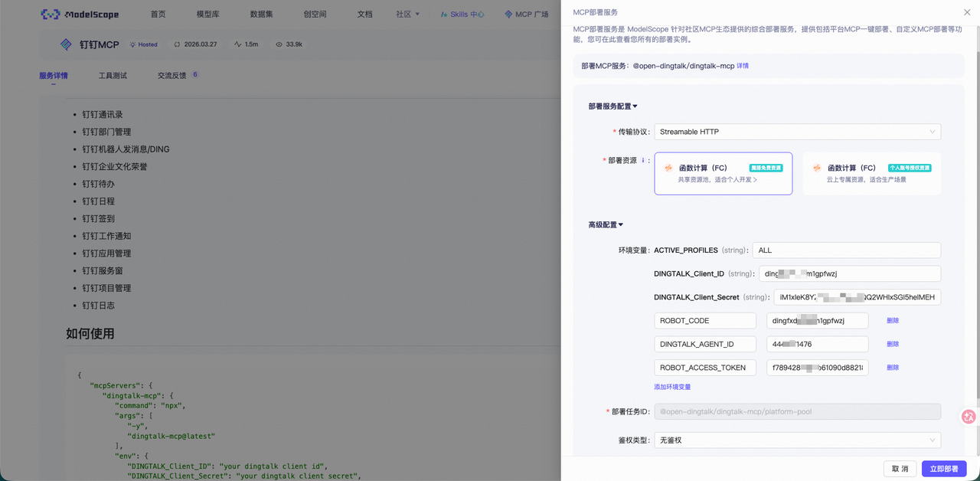The width and height of the screenshot is (980, 481).
Task: Open 文档 in the top navigation
Action: point(364,15)
